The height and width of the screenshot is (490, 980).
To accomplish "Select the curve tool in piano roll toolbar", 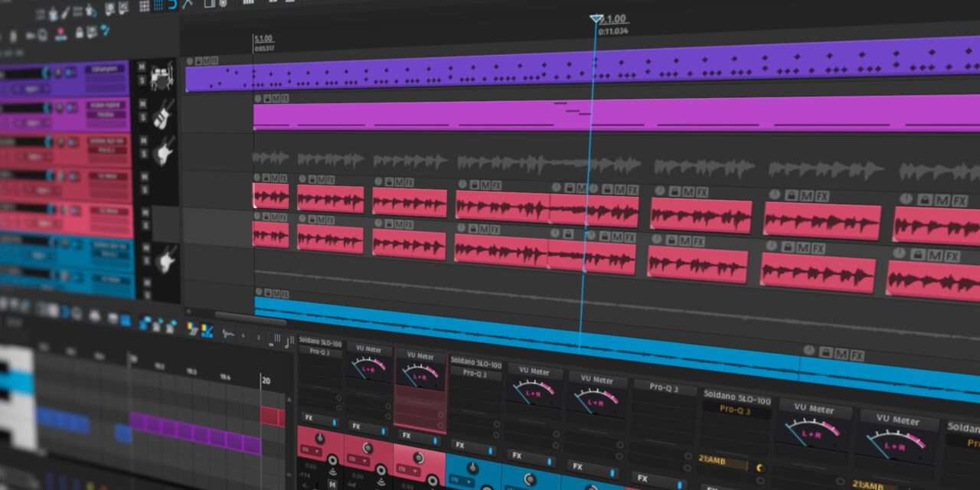I will coord(227,334).
